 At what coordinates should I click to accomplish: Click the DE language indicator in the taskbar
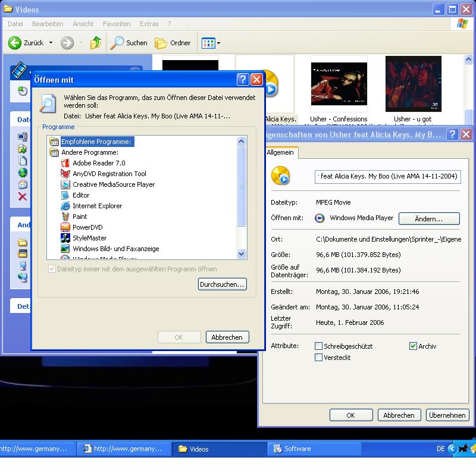click(440, 449)
